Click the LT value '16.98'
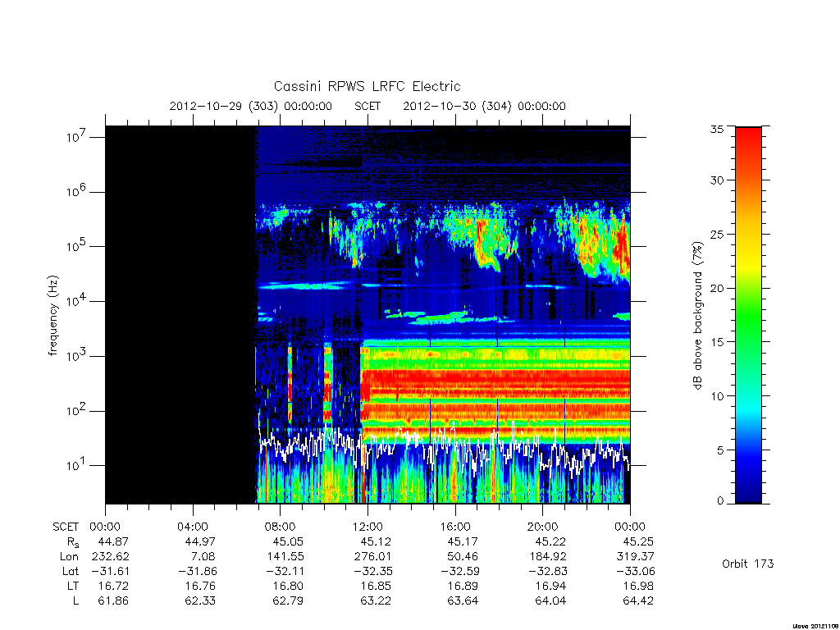The image size is (840, 630). point(638,586)
